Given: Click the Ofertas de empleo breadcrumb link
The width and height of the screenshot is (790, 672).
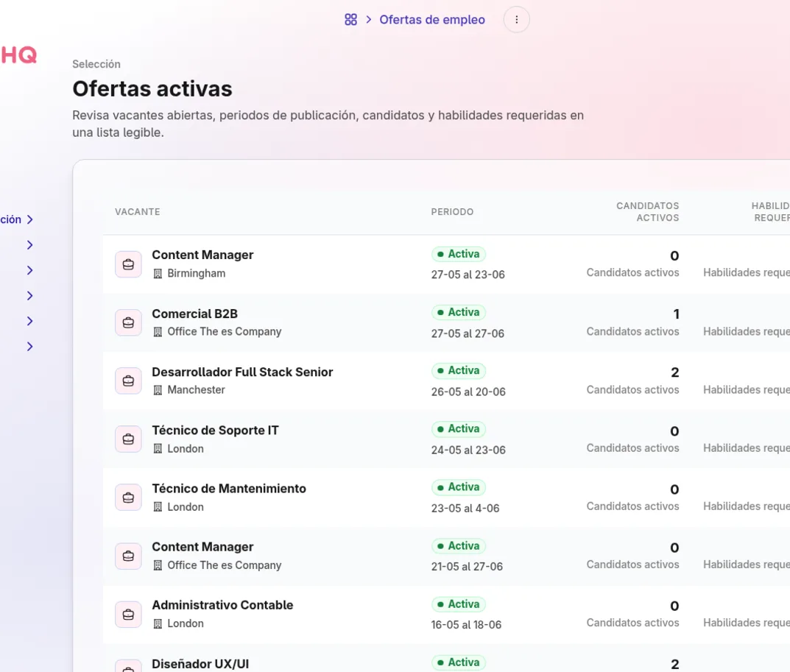Looking at the screenshot, I should 431,20.
